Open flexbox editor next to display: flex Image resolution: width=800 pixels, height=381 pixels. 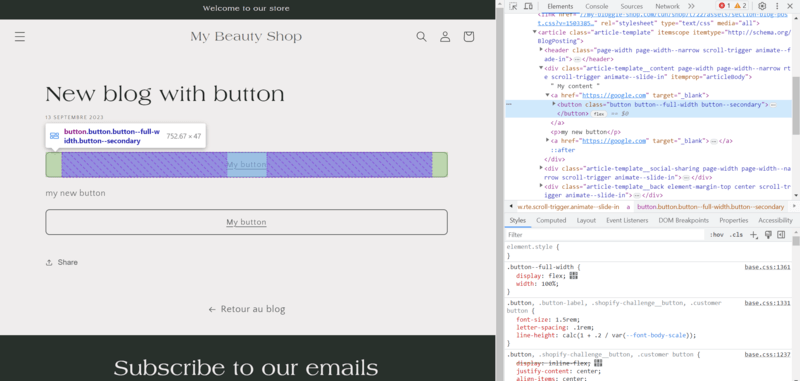pos(574,275)
